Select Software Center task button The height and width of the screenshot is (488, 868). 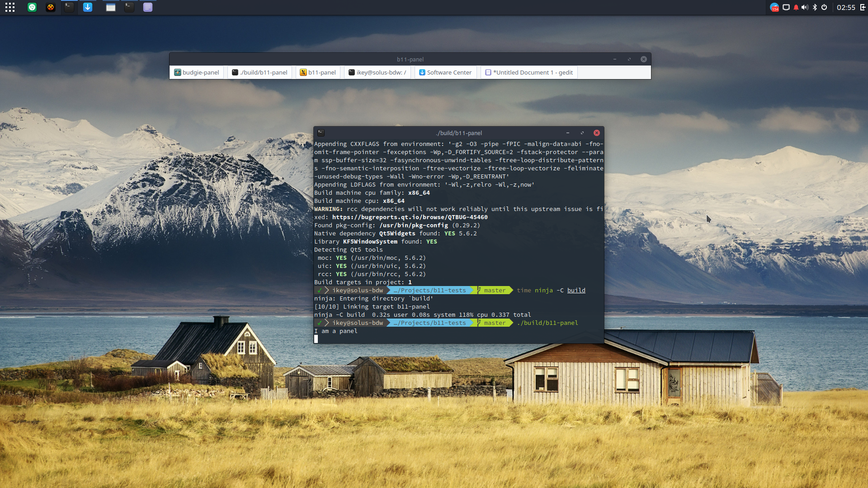coord(445,72)
